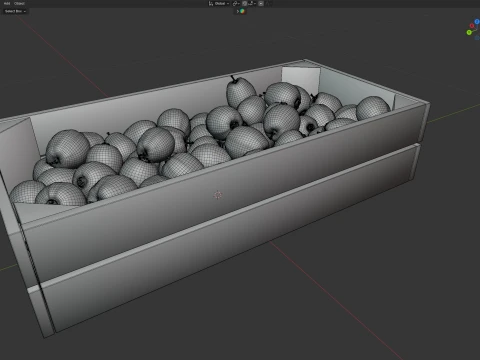Click the green Y axis gizmo ball
Image resolution: width=480 pixels, height=360 pixels.
coord(469,32)
